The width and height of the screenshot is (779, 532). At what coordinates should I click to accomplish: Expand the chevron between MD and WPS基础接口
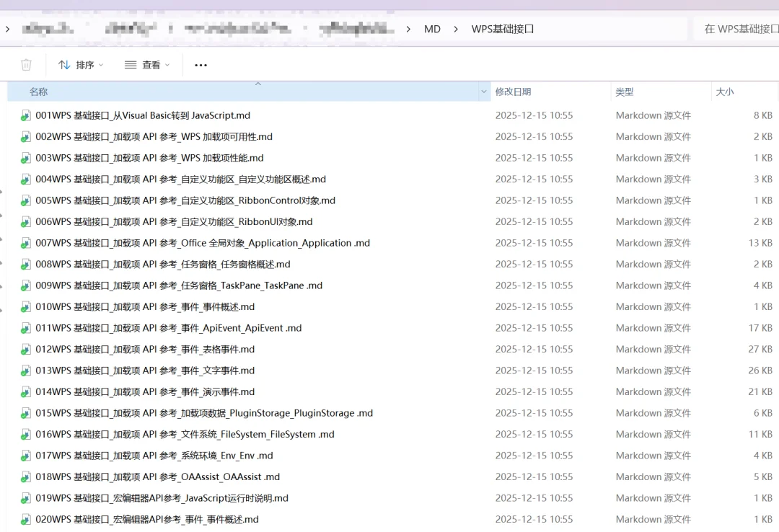point(456,30)
